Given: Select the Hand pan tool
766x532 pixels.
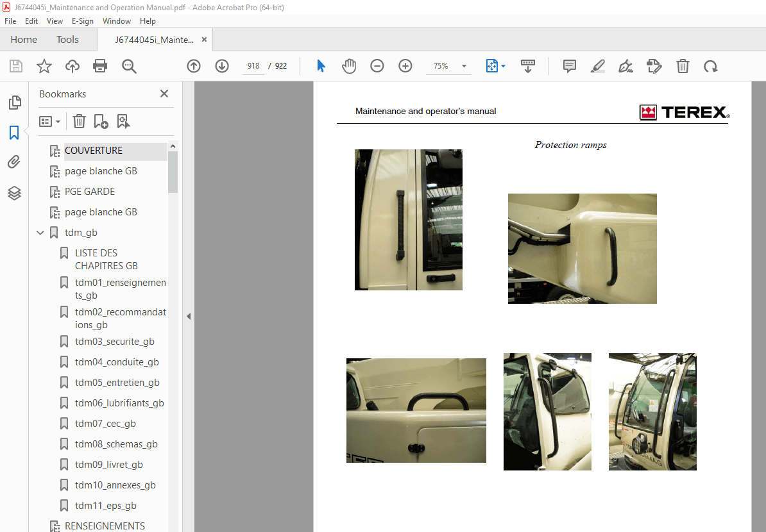Looking at the screenshot, I should [x=348, y=66].
